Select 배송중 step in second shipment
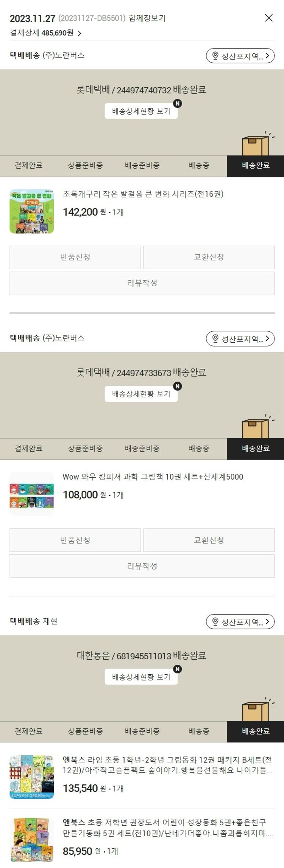 pos(199,449)
